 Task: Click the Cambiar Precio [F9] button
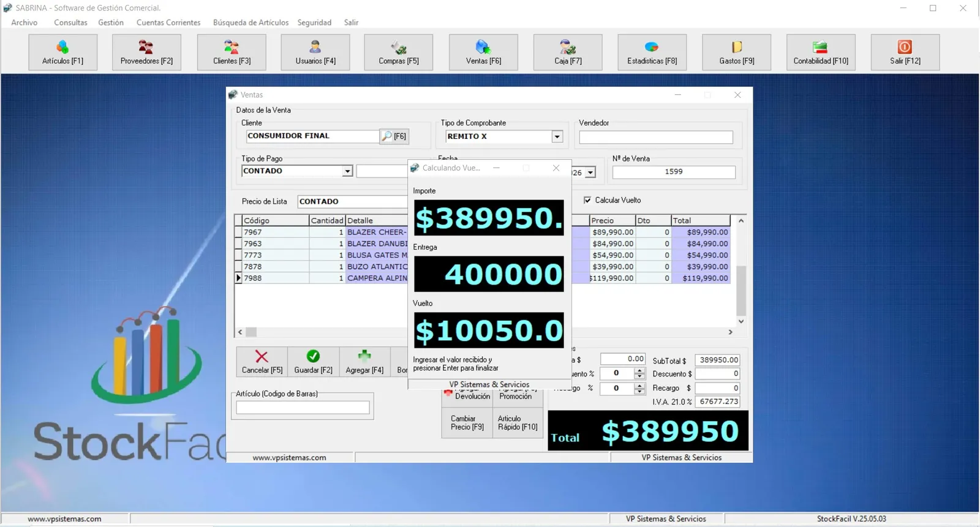click(467, 423)
